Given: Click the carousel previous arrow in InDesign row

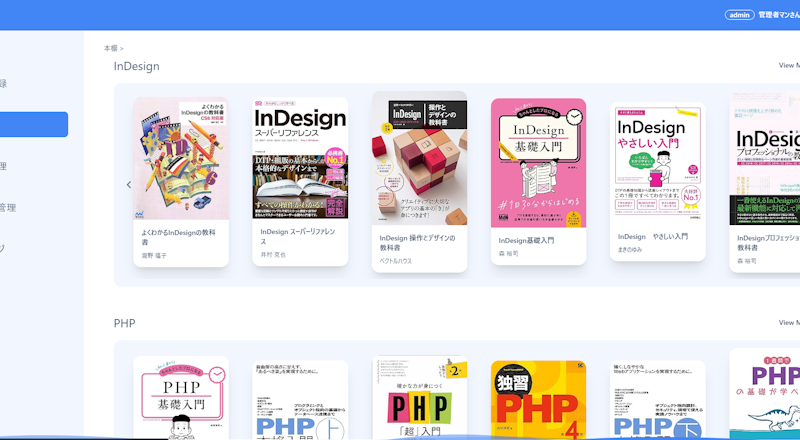Looking at the screenshot, I should [129, 185].
